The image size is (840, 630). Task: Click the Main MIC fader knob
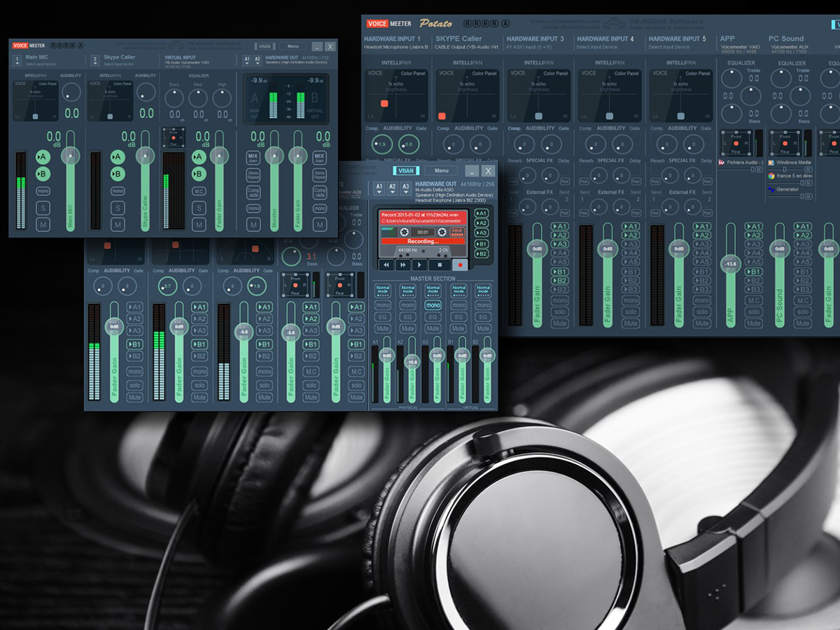pyautogui.click(x=70, y=156)
